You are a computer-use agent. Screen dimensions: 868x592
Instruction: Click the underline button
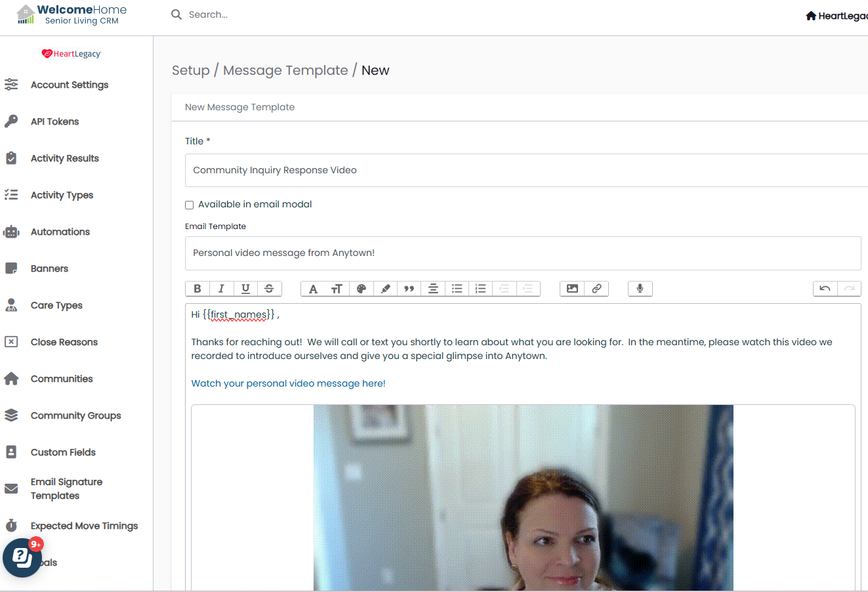click(x=245, y=289)
